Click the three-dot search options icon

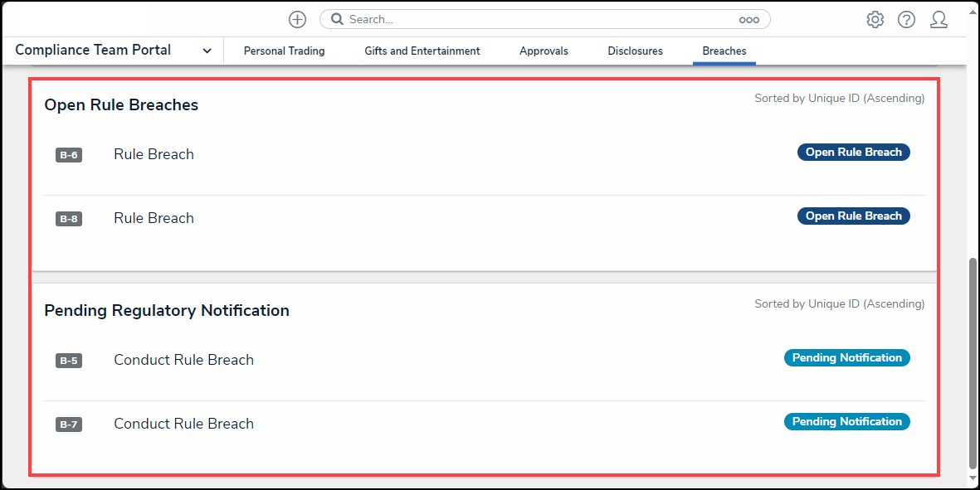click(x=748, y=20)
